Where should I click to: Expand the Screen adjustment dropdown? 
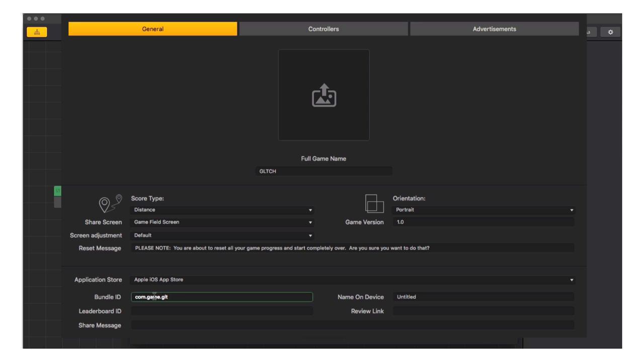click(222, 235)
